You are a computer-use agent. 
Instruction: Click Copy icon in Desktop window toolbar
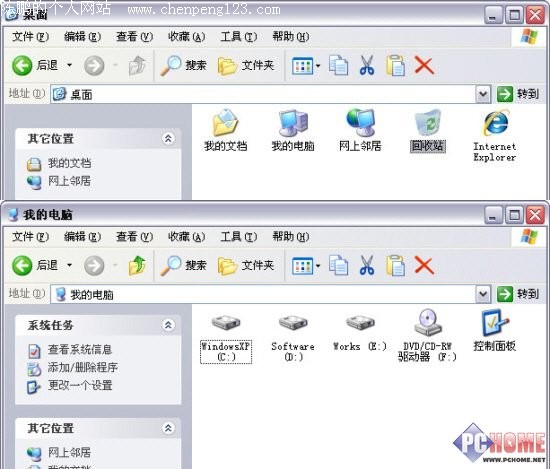pyautogui.click(x=338, y=65)
